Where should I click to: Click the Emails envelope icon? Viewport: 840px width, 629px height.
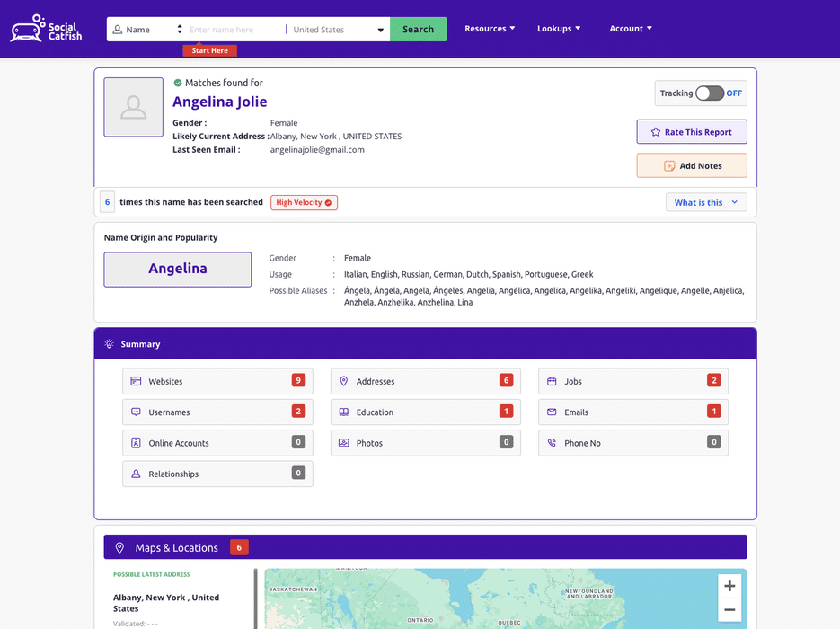pos(552,412)
